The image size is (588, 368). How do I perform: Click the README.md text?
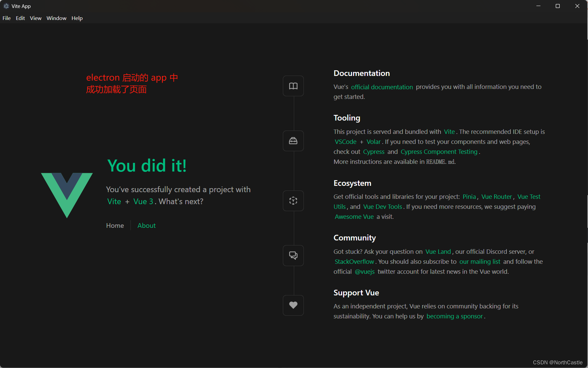tap(440, 162)
